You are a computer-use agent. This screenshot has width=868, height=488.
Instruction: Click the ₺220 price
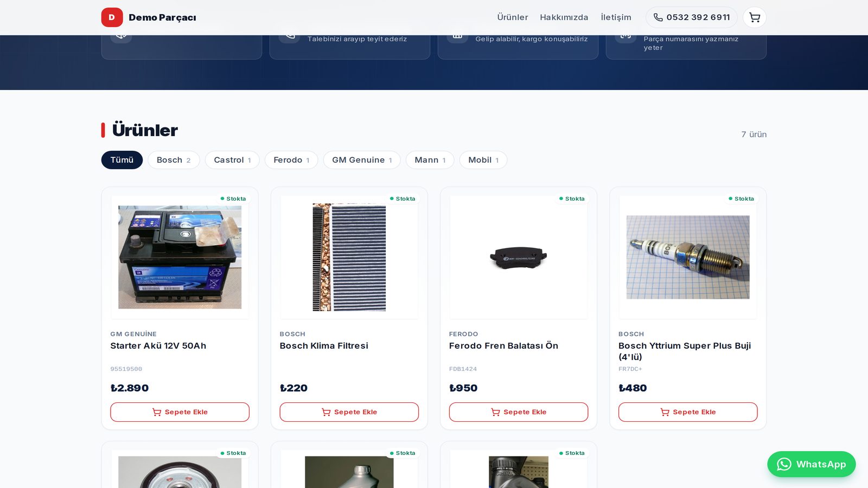[x=293, y=388]
